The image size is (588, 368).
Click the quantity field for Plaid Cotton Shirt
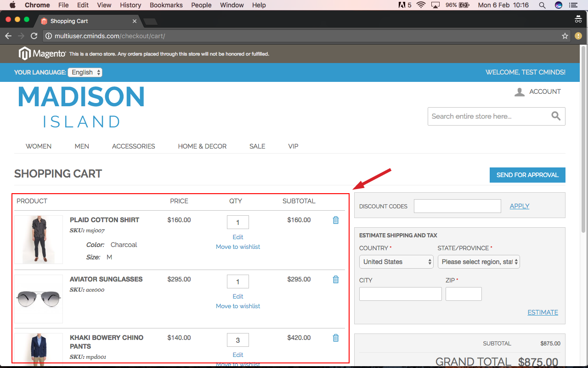(238, 222)
